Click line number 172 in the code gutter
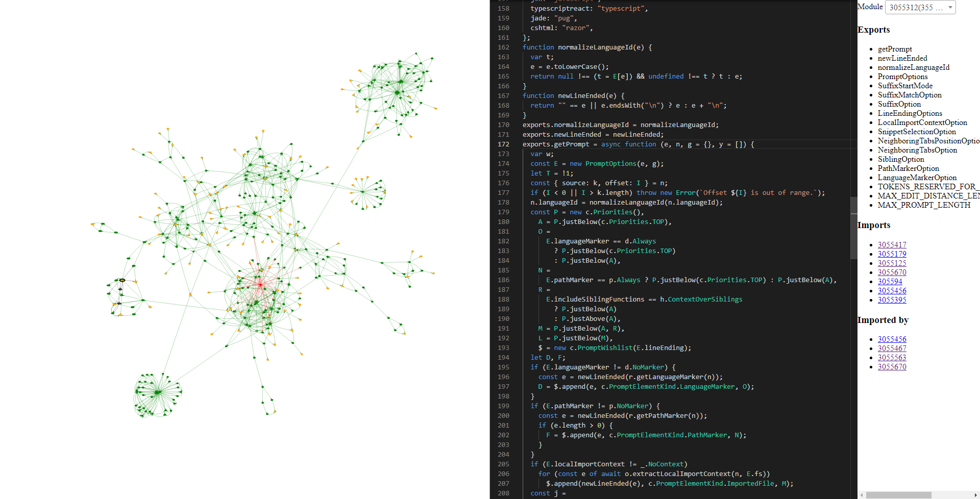Image resolution: width=980 pixels, height=499 pixels. (503, 144)
